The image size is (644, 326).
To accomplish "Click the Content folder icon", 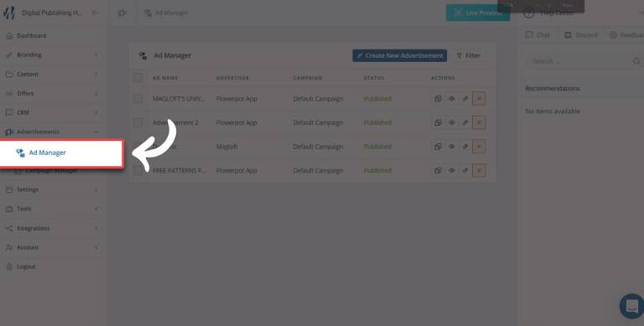I will [9, 75].
